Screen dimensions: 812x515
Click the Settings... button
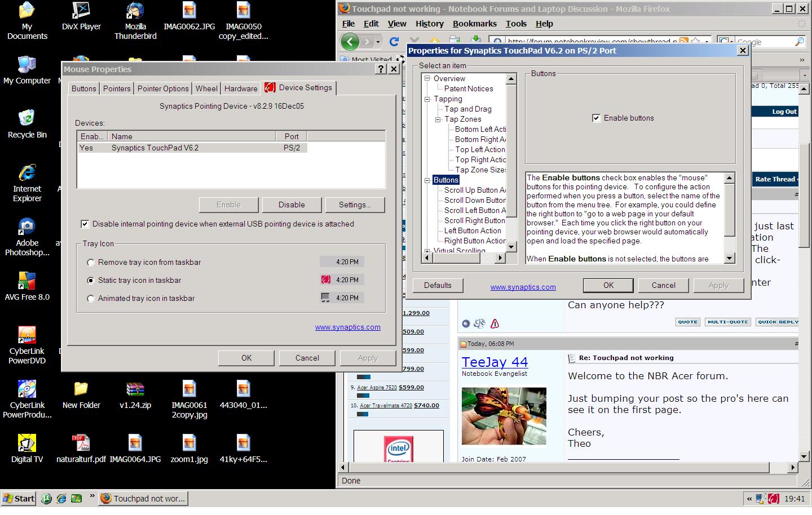click(x=355, y=205)
